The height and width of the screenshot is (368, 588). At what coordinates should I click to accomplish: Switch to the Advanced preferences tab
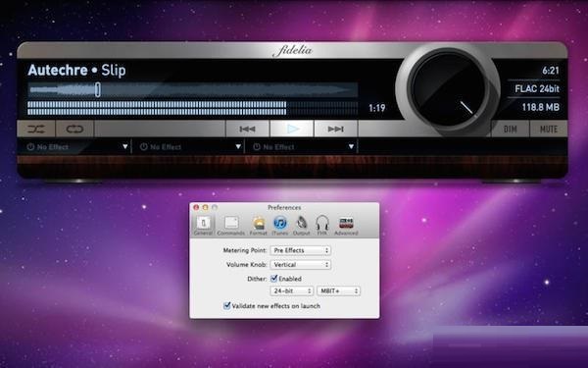point(346,226)
